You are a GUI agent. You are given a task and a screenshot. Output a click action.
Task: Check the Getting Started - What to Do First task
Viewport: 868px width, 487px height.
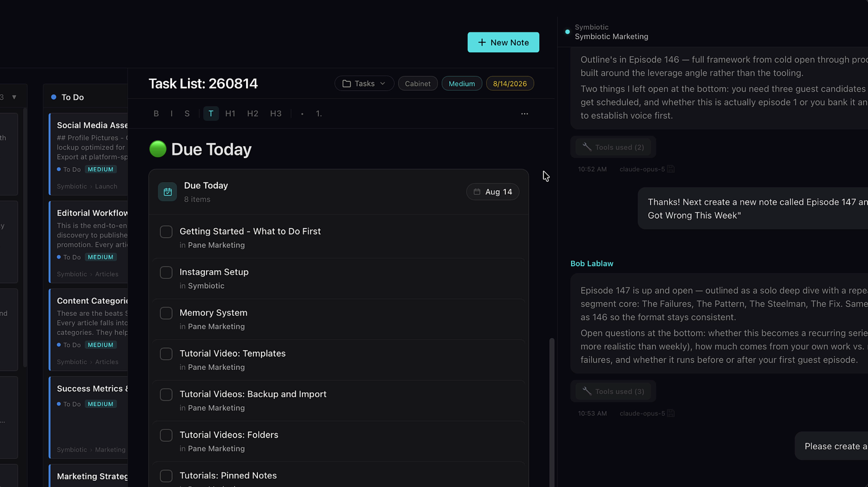(x=166, y=232)
